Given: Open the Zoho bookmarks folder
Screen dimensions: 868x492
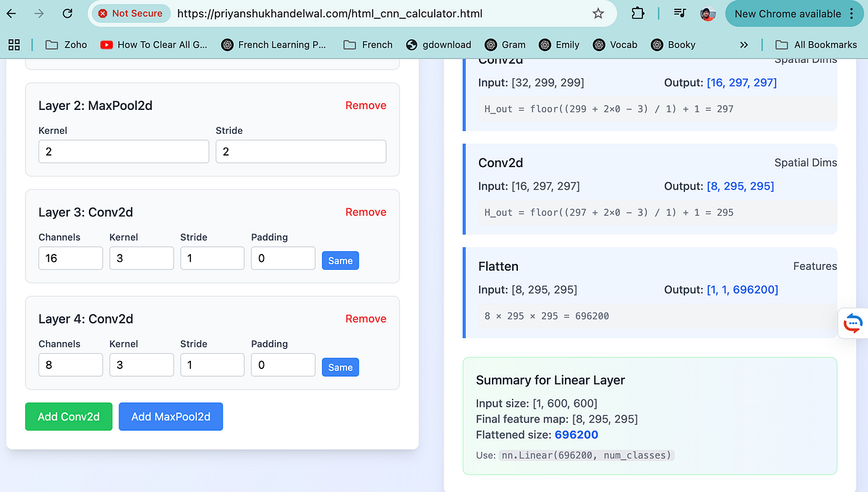Looking at the screenshot, I should (66, 44).
